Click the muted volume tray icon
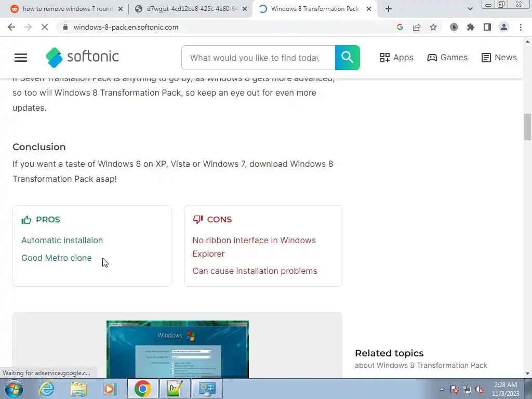 (x=480, y=389)
